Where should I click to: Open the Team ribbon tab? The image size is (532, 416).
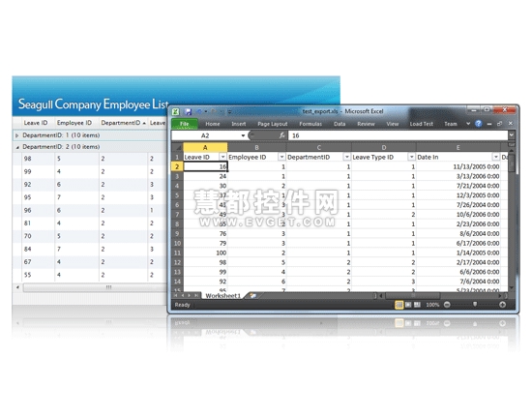(x=451, y=124)
